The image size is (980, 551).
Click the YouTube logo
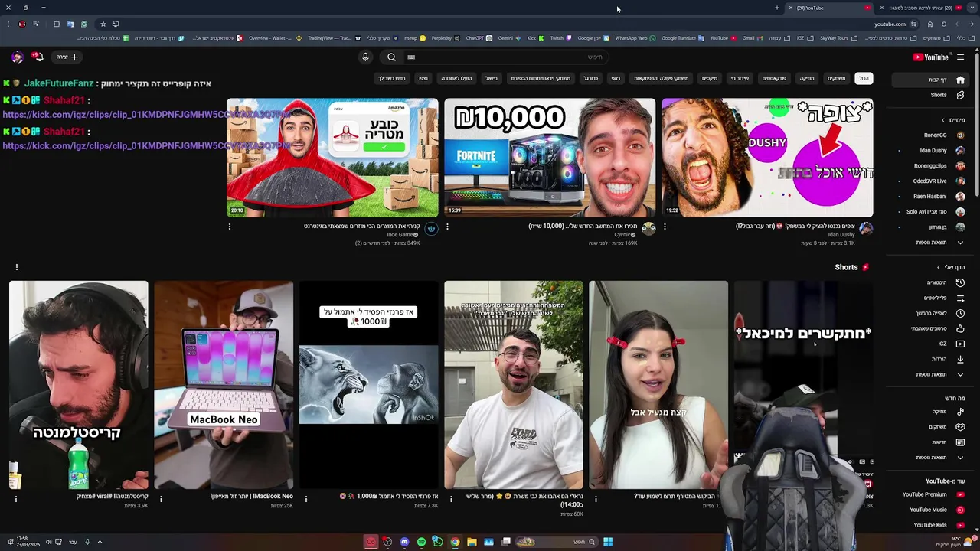[930, 57]
